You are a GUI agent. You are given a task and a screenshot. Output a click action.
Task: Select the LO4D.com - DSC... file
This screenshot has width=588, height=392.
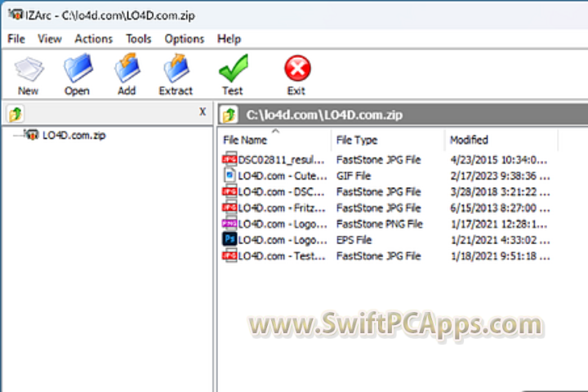point(281,192)
